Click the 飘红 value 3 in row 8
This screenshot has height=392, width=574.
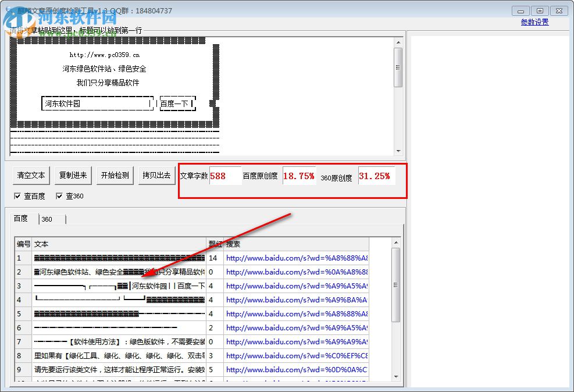211,355
